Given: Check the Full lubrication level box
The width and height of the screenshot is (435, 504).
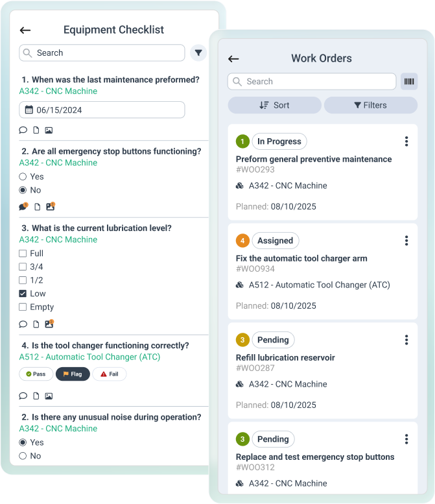Looking at the screenshot, I should pyautogui.click(x=23, y=253).
